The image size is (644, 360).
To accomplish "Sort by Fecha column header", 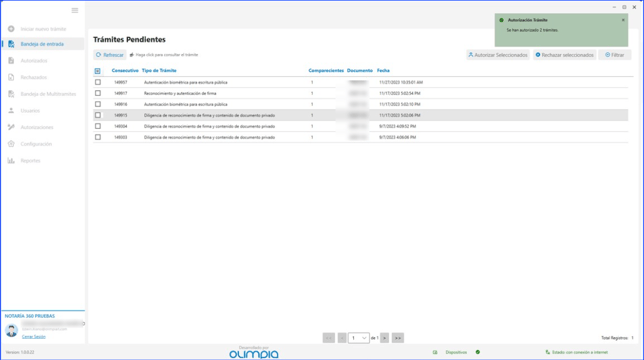I will point(383,71).
